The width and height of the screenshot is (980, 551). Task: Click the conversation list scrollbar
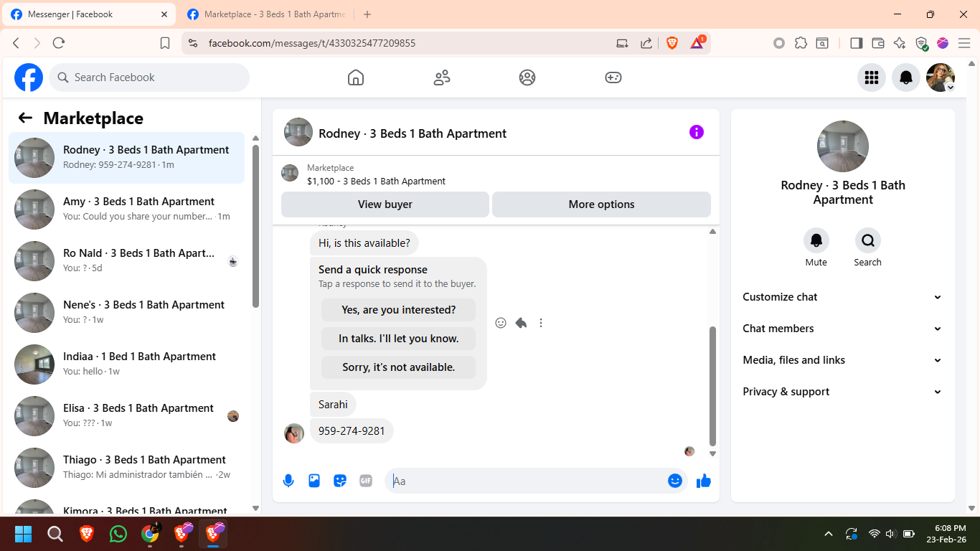[255, 226]
